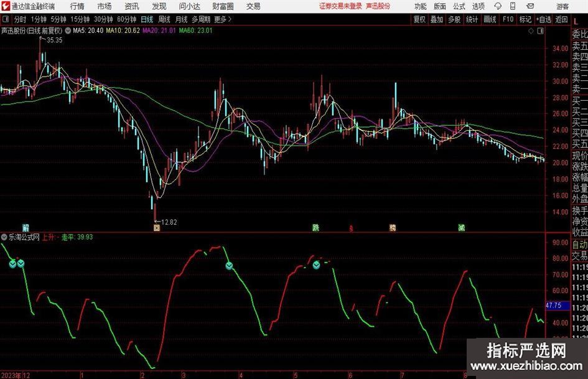Expand the 乐淘公式网 indicator settings arrow
Image resolution: width=588 pixels, height=379 pixels.
(5, 237)
